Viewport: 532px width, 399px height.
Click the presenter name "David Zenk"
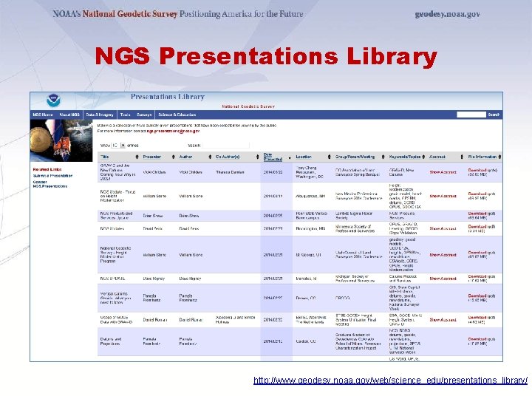click(x=152, y=228)
